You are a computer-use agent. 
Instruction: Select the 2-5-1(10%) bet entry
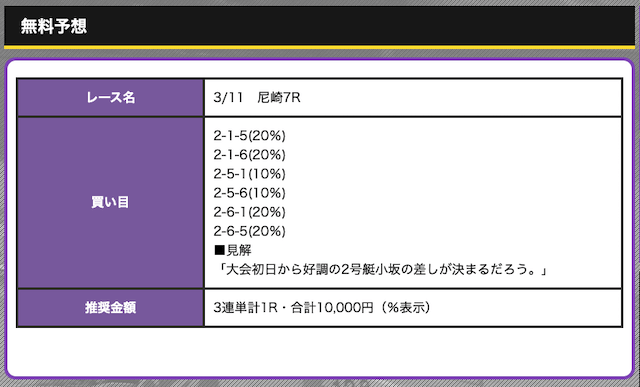coord(249,174)
